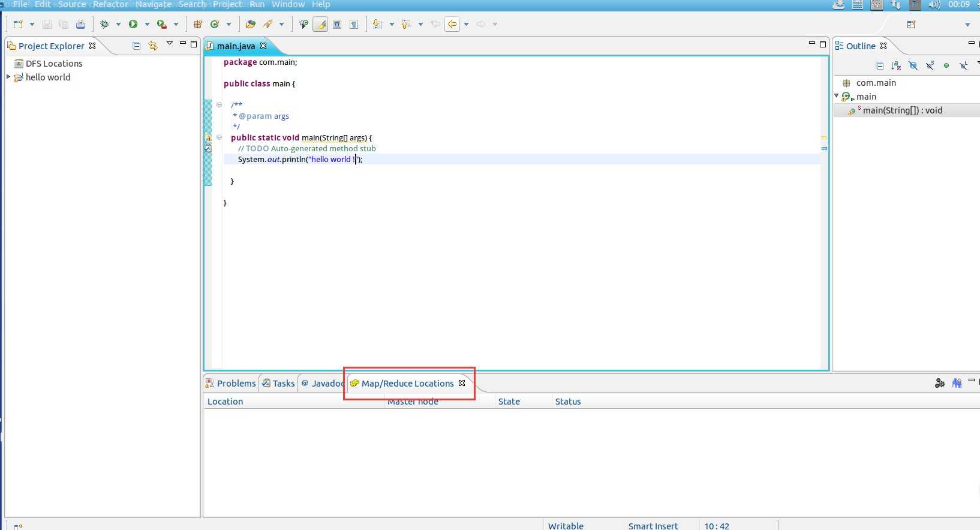Click the Open Perspective icon
The height and width of the screenshot is (530, 980).
(x=911, y=25)
